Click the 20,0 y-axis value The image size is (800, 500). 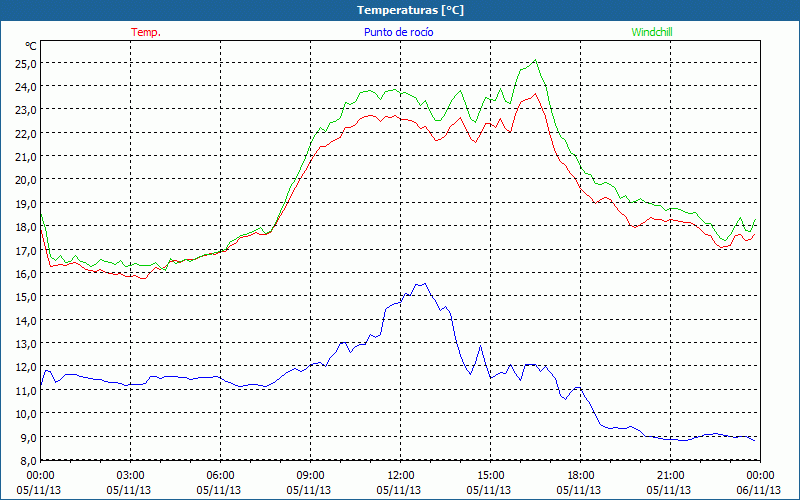point(27,180)
